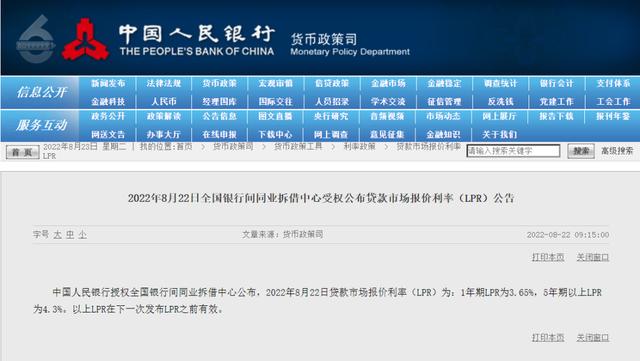Click the 搜索 search button
This screenshot has height=361, width=640.
coord(581,151)
